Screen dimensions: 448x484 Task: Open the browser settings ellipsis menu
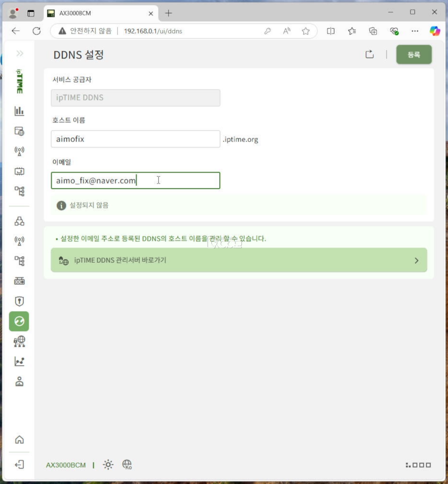(x=415, y=31)
